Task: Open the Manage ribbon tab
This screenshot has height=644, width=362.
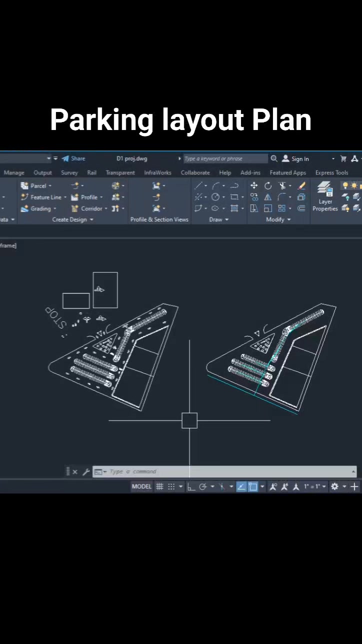Action: 14,172
